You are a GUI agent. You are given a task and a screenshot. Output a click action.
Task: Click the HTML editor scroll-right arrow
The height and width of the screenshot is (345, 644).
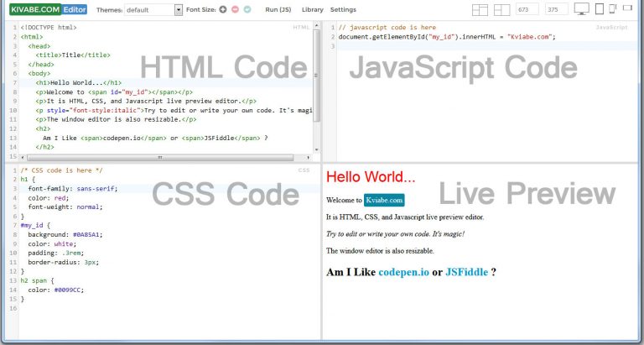coord(308,158)
